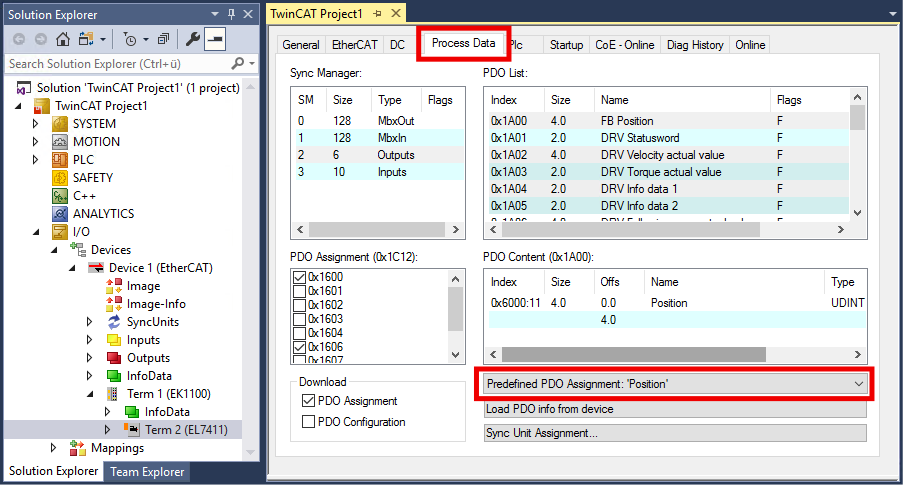903x485 pixels.
Task: Expand the MOTION tree node
Action: click(x=35, y=142)
